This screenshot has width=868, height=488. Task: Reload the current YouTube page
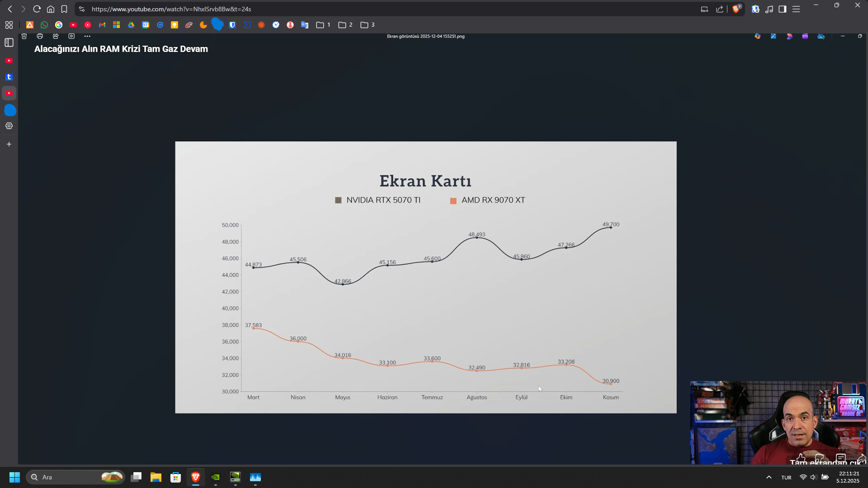[37, 9]
